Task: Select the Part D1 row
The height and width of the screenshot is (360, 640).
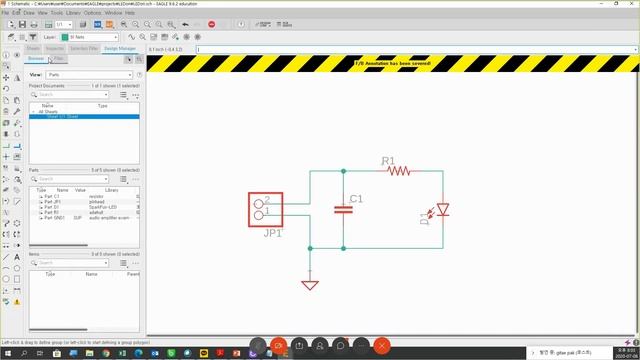Action: pyautogui.click(x=84, y=207)
